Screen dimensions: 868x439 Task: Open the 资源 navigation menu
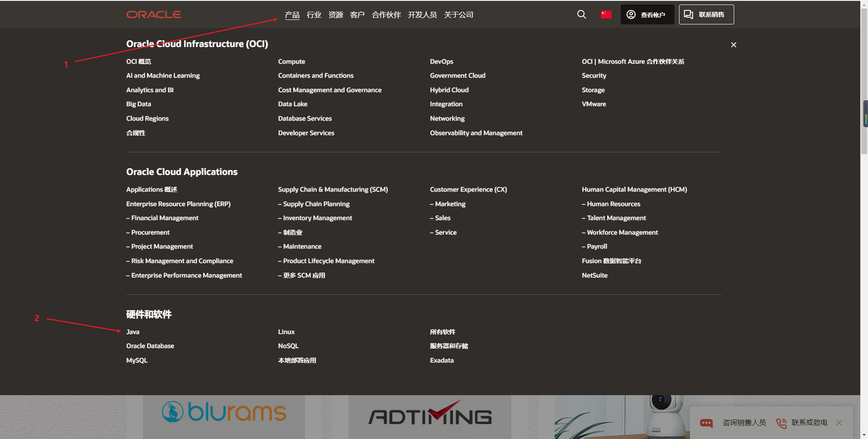335,14
